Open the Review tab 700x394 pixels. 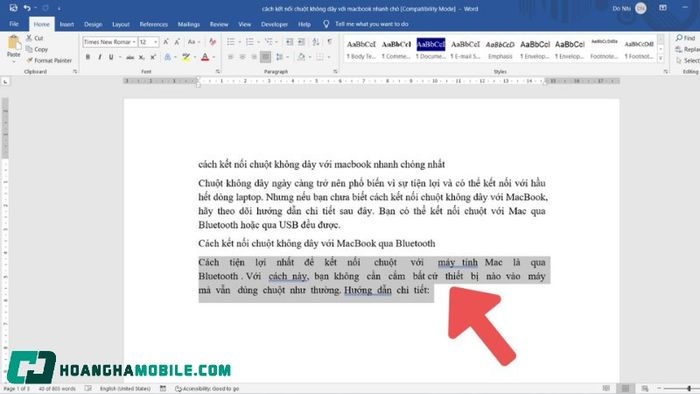coord(219,24)
